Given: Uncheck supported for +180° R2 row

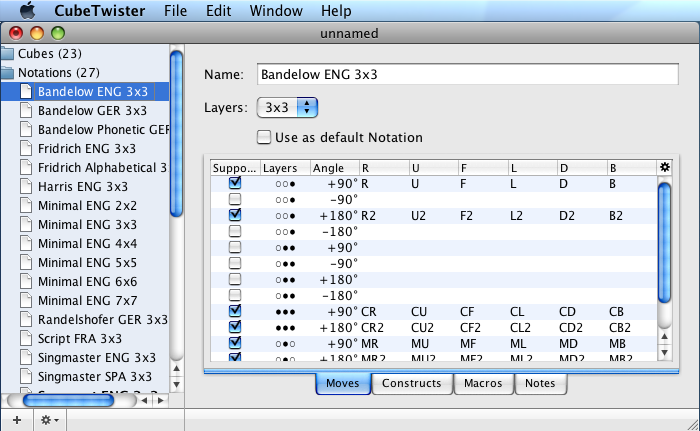Looking at the screenshot, I should (x=235, y=215).
